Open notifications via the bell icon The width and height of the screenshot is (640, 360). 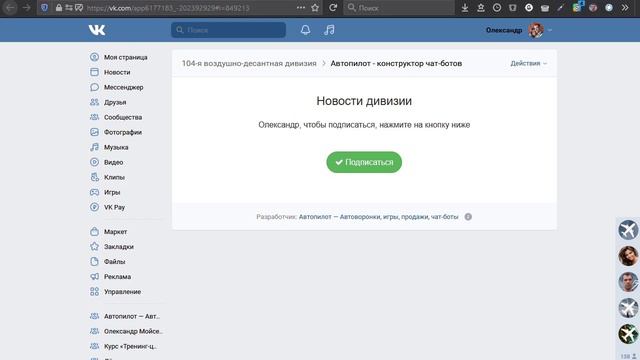[x=305, y=30]
